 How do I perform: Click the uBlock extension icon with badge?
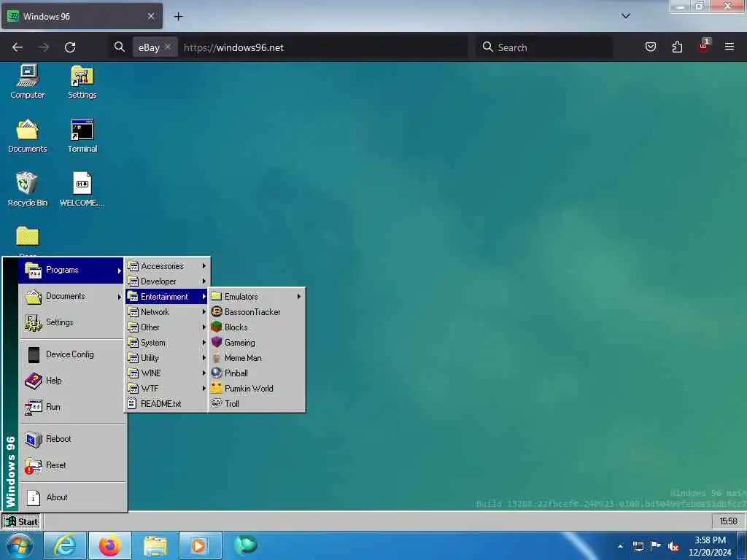(704, 47)
